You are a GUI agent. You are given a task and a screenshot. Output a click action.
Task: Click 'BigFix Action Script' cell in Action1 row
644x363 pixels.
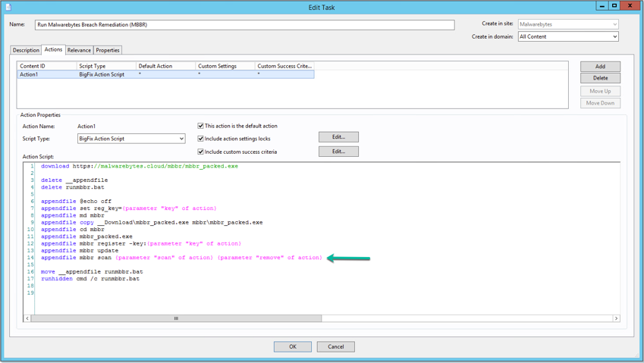coord(102,75)
